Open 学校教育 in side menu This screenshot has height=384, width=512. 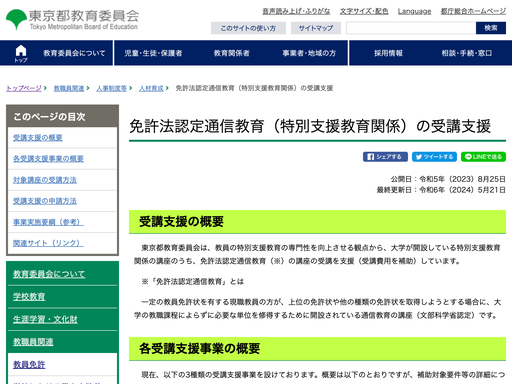point(29,297)
